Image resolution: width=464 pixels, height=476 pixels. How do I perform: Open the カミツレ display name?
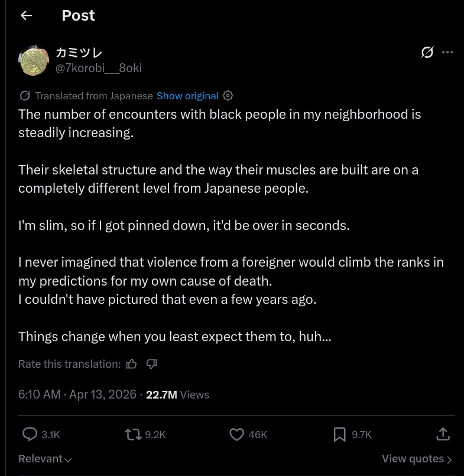point(79,53)
